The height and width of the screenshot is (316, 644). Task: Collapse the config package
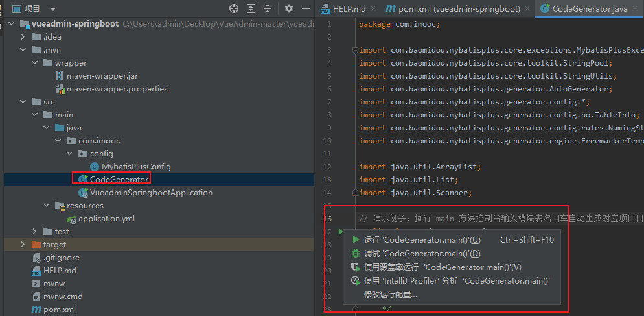(x=69, y=154)
